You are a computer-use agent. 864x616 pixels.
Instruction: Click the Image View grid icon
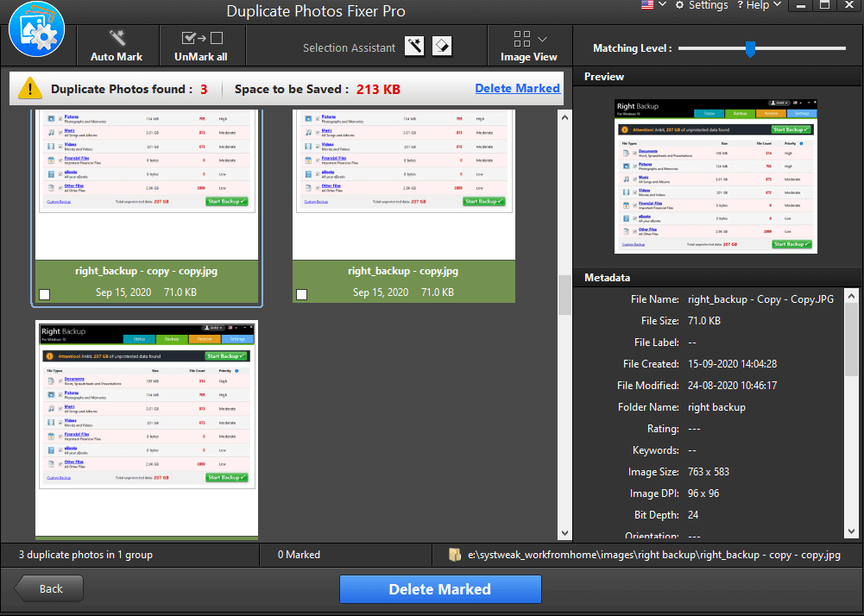(522, 39)
